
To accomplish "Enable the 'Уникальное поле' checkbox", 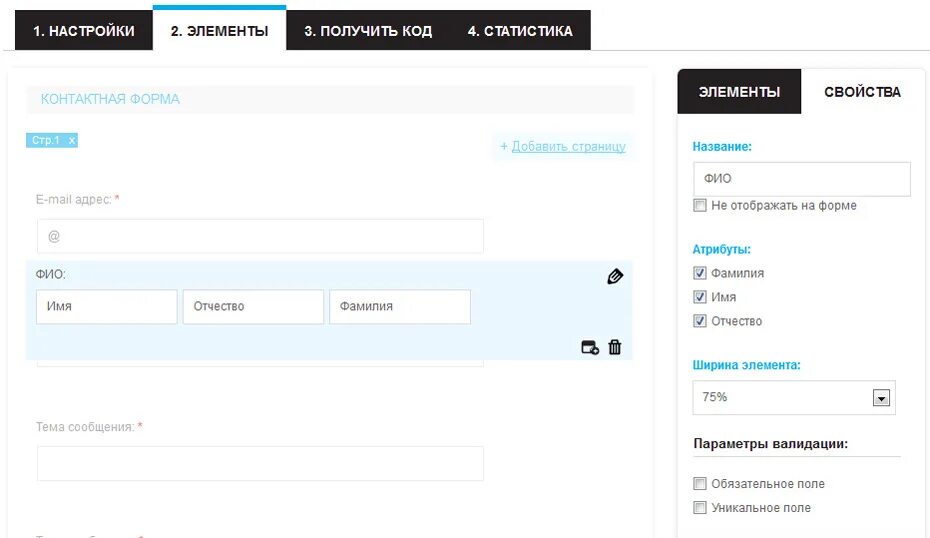I will 700,508.
